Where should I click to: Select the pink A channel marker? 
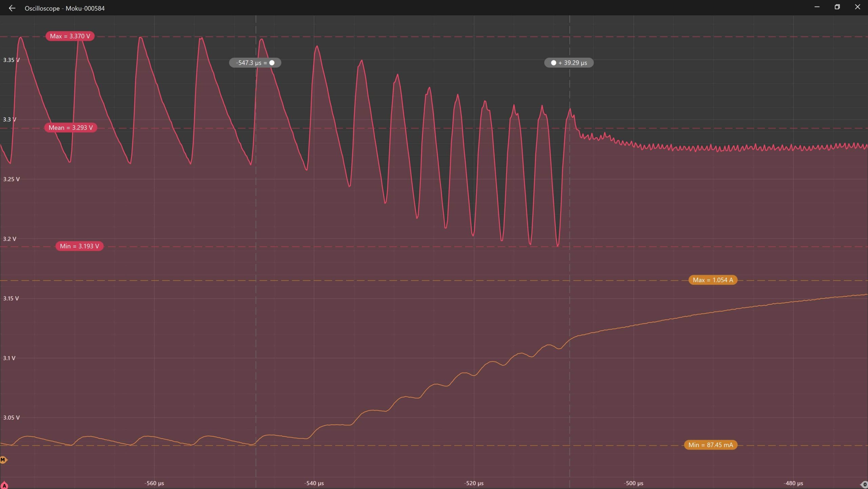pos(4,486)
